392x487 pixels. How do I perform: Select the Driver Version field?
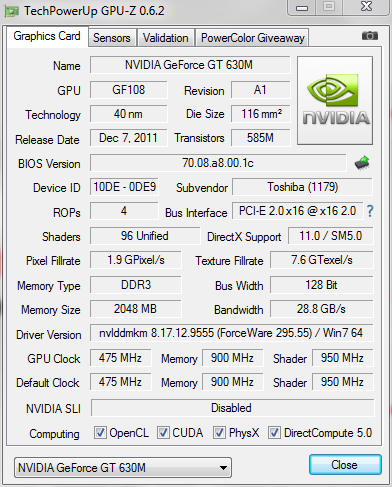point(231,333)
